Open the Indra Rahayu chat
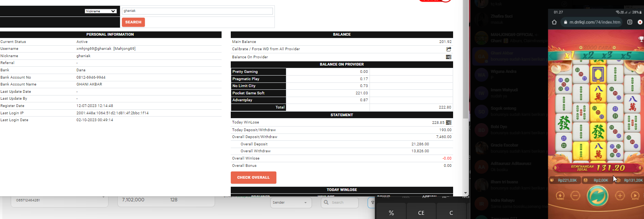 pos(510,203)
